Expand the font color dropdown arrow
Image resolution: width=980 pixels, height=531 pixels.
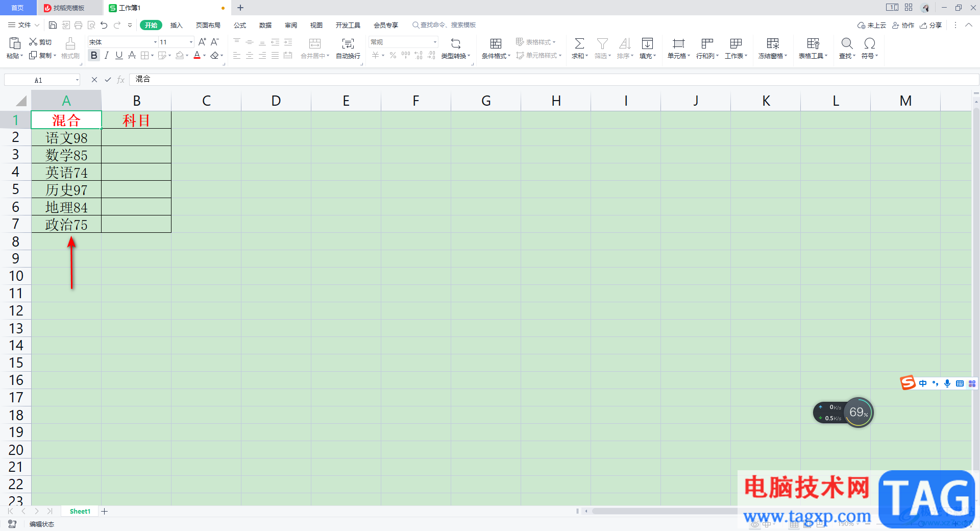(x=205, y=56)
